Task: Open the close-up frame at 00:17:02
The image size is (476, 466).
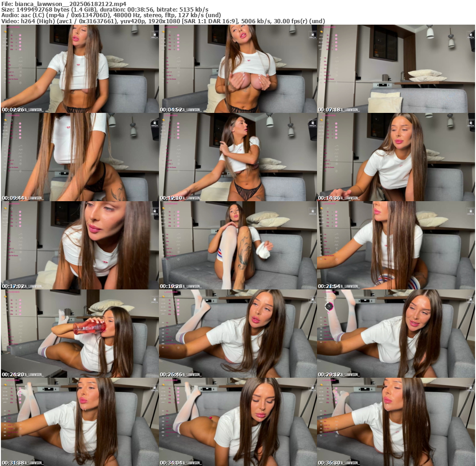Action: [80, 245]
